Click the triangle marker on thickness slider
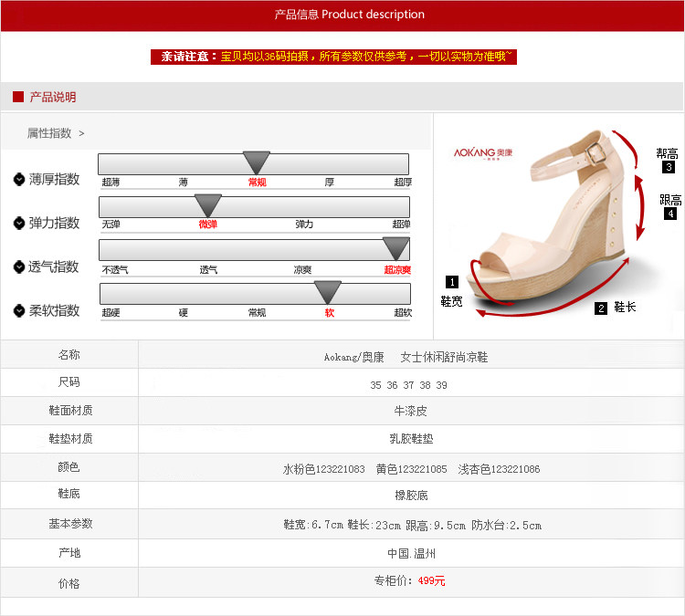This screenshot has height=616, width=685. pyautogui.click(x=257, y=162)
